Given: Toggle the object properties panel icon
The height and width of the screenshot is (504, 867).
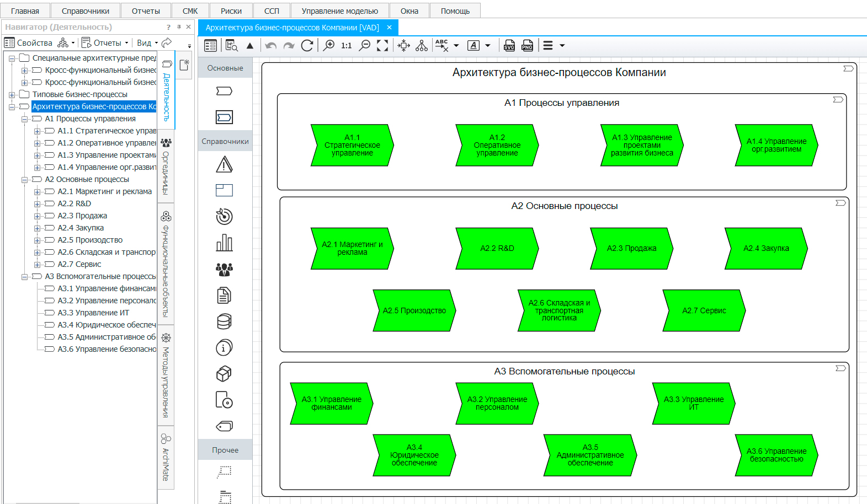Looking at the screenshot, I should tap(210, 46).
